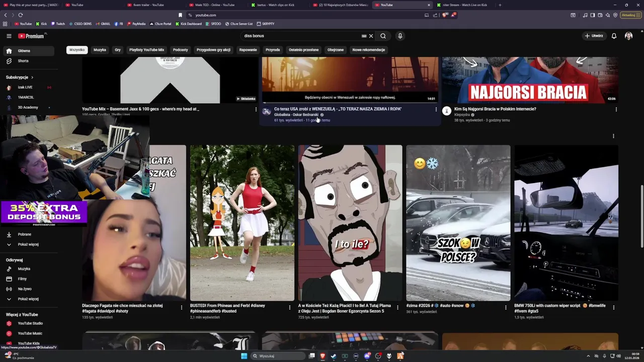Click the Utwórz create button

click(594, 36)
